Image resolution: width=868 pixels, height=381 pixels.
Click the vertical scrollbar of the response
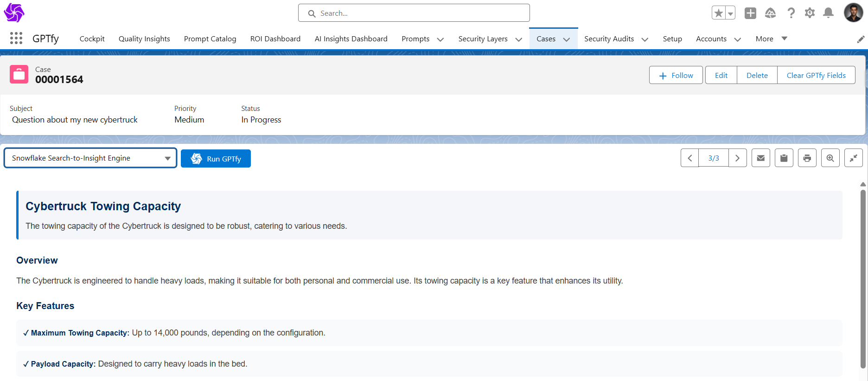(x=862, y=278)
